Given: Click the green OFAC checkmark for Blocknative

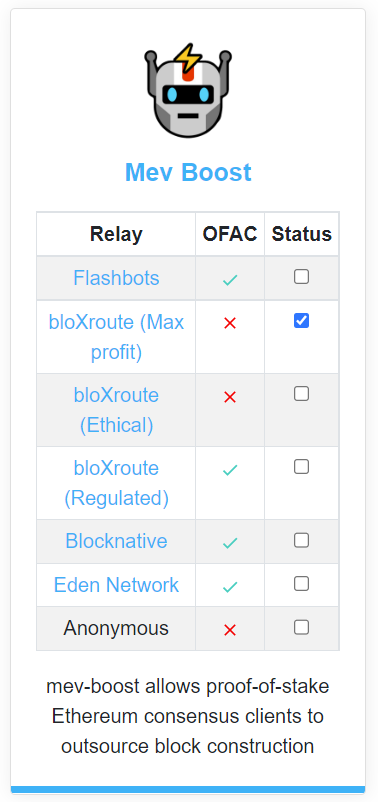Looking at the screenshot, I should click(x=230, y=543).
